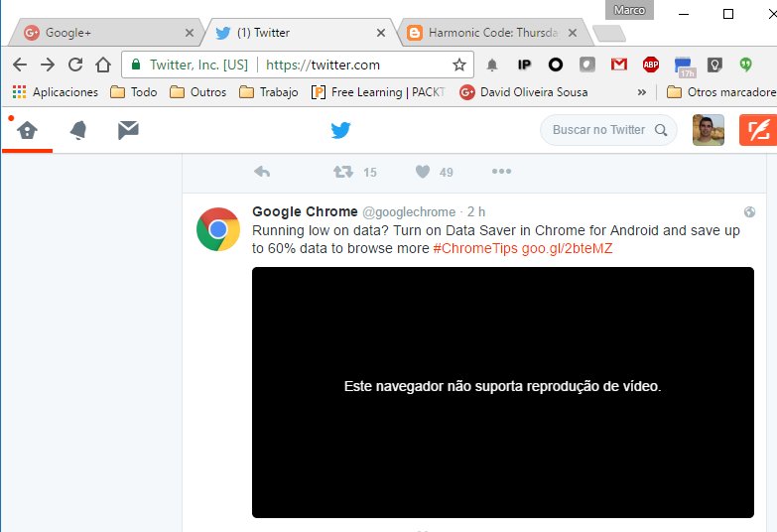The width and height of the screenshot is (777, 532).
Task: Open the #ChromeTips hashtag
Action: (474, 248)
